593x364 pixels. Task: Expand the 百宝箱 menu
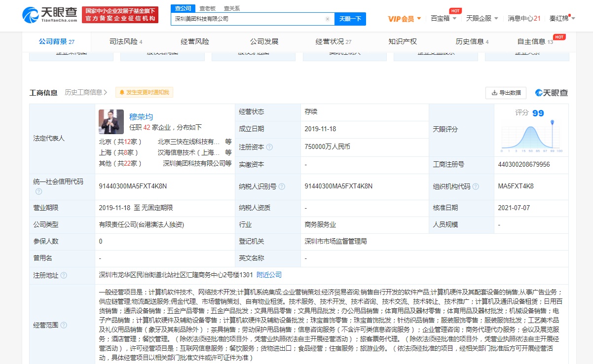(x=444, y=19)
